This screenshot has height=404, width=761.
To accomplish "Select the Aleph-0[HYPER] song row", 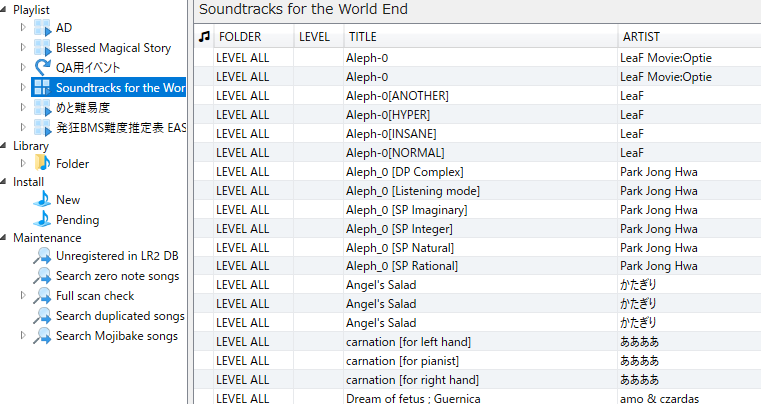I will tap(478, 115).
